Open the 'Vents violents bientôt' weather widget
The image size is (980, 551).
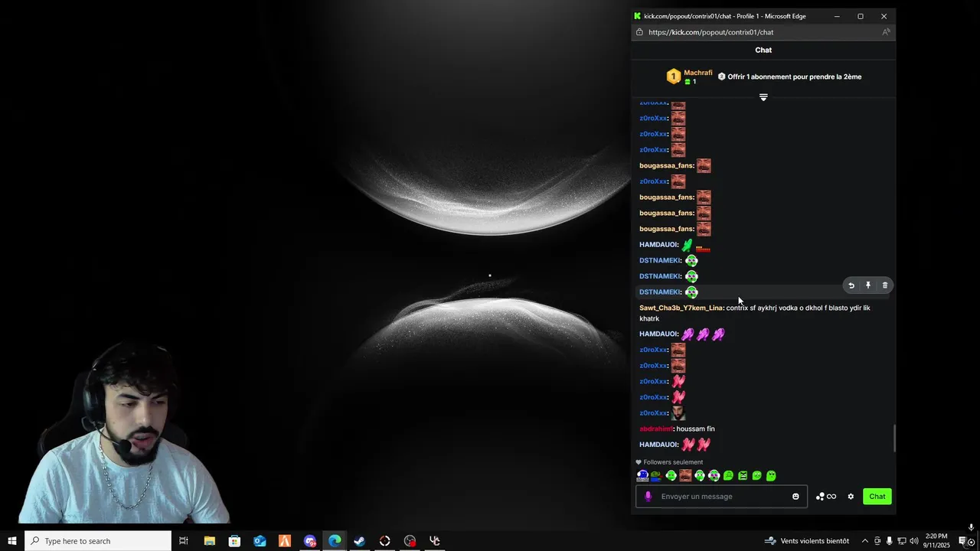(x=807, y=541)
